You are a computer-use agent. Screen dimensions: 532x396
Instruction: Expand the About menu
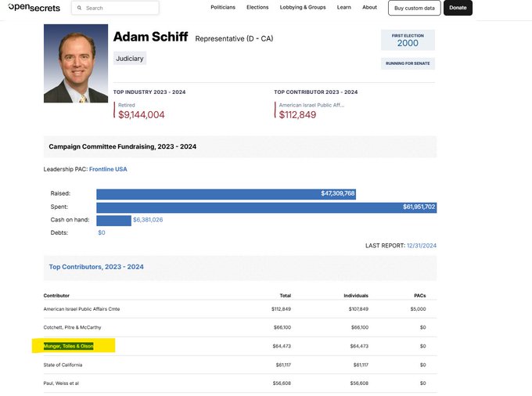point(369,8)
